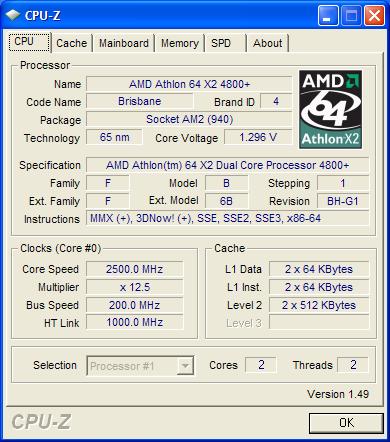Click the Bus Speed value 200.0 MHz
390x442 pixels.
pyautogui.click(x=135, y=305)
